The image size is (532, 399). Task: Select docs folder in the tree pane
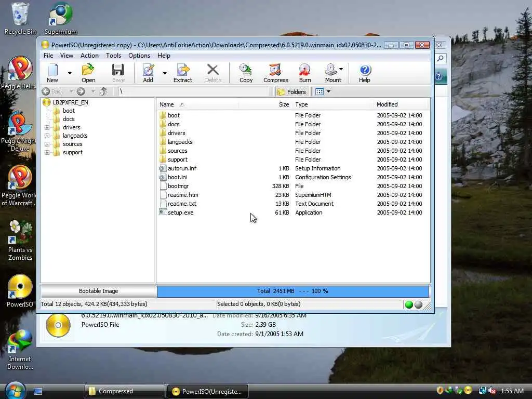tap(69, 119)
